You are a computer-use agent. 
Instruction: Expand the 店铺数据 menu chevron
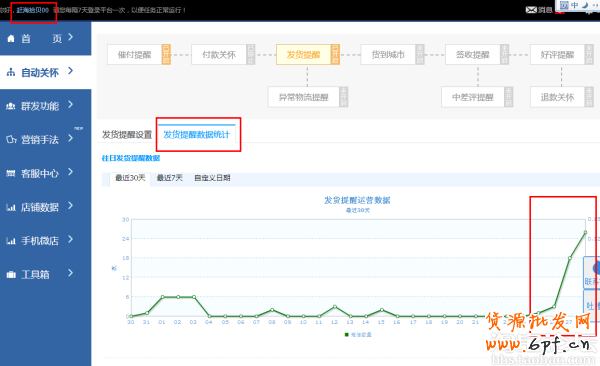[70, 206]
